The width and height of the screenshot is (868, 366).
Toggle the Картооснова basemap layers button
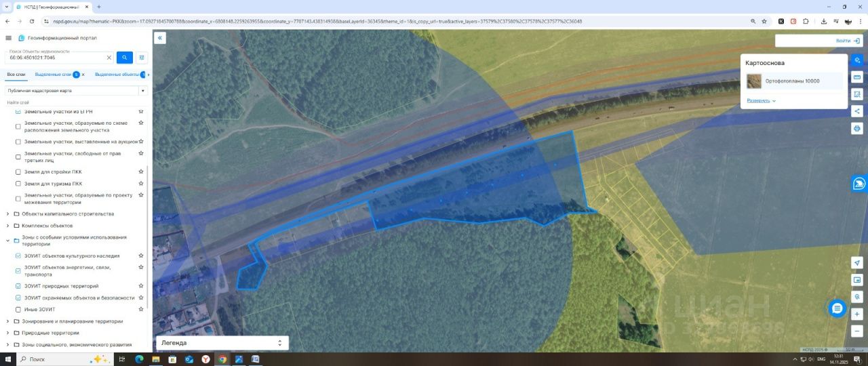coord(857,60)
